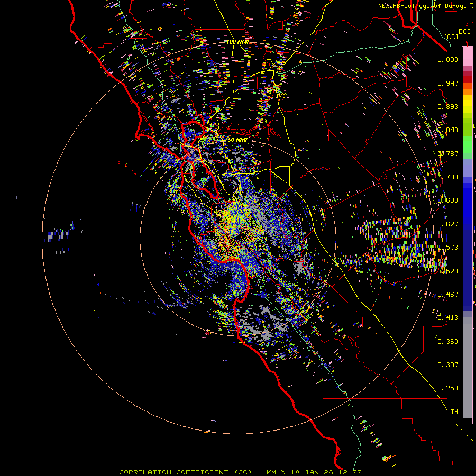Image resolution: width=476 pixels, height=476 pixels.
Task: Click the CORRELATION COEFFICIENT KMUX caption
Action: 240,472
